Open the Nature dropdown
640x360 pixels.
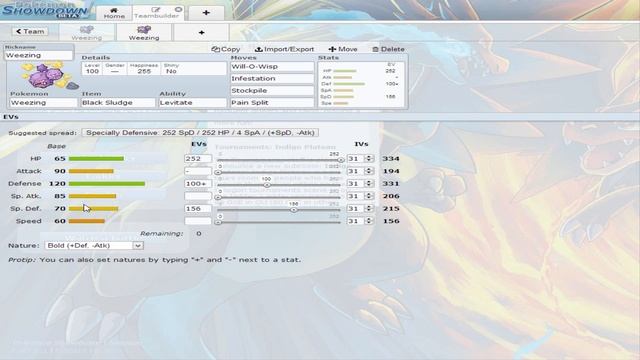pos(94,246)
